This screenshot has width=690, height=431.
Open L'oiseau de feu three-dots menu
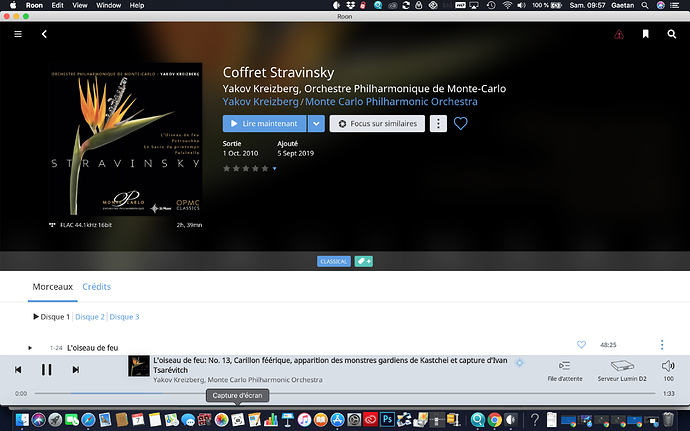tap(662, 345)
